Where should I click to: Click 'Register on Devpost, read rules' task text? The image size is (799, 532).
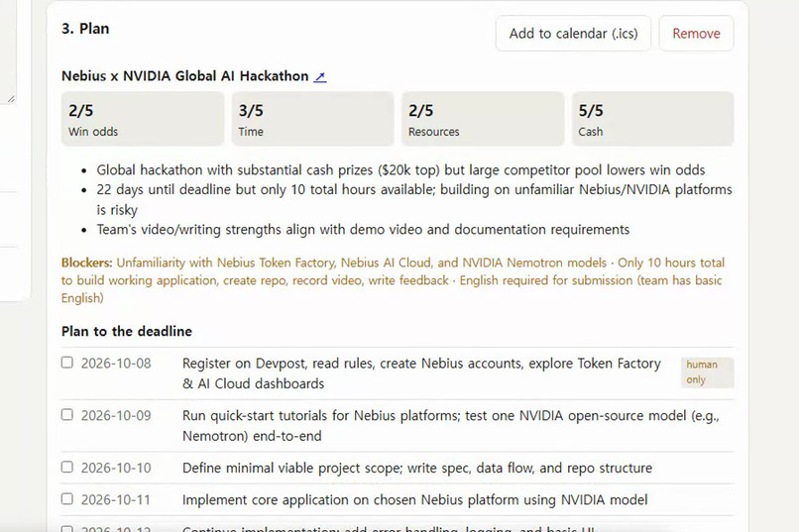[421, 373]
